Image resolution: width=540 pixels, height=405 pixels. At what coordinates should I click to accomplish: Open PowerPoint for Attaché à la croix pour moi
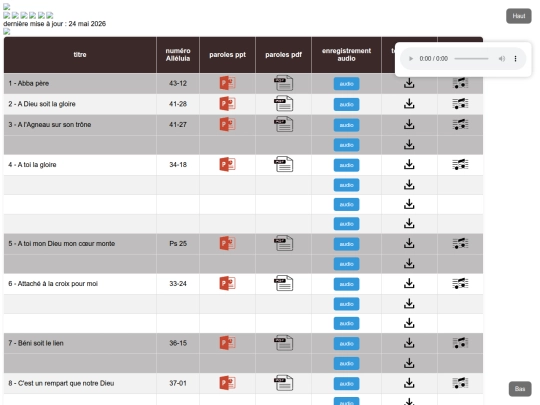pos(227,283)
